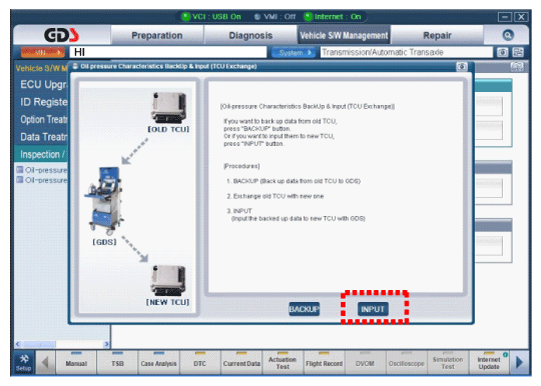This screenshot has width=541, height=386.
Task: Click VCI USB On status indicator
Action: 212,17
